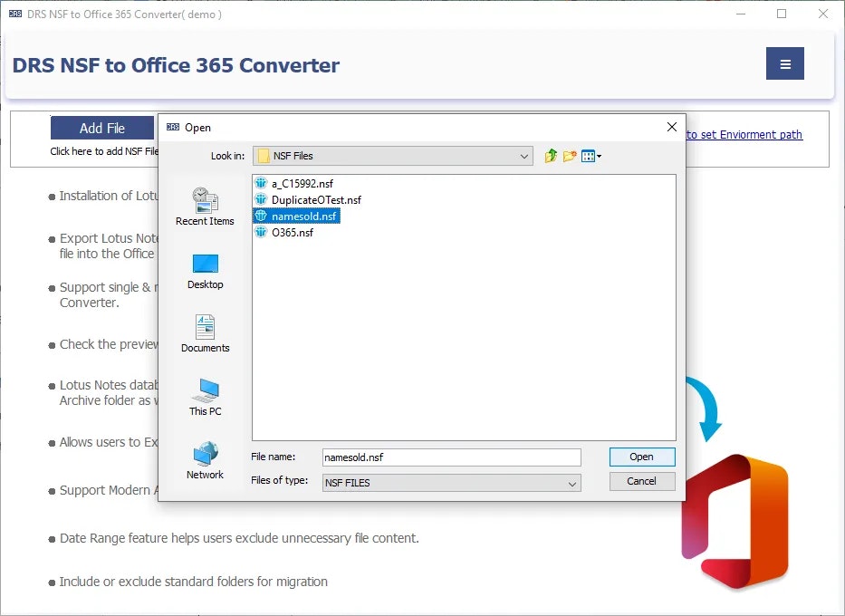Screen dimensions: 845x616
Task: Open the converter's hamburger menu
Action: [784, 63]
